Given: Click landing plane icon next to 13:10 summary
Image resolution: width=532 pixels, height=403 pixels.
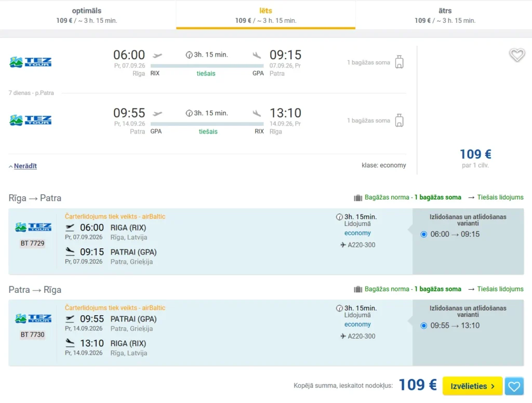Looking at the screenshot, I should 257,113.
